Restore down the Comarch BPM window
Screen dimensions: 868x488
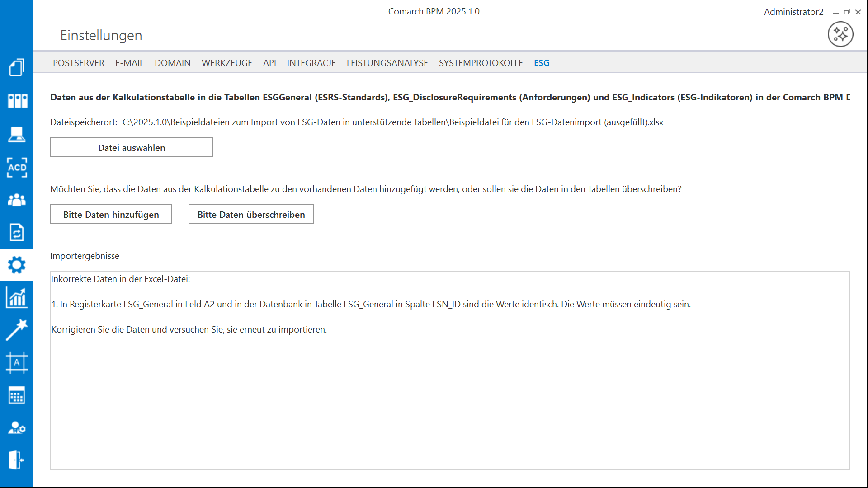[x=847, y=12]
